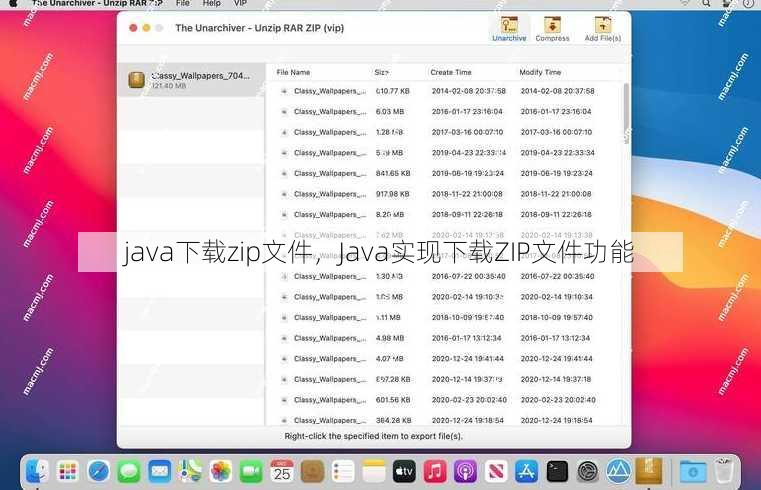Launch Safari from the dock
Viewport: 761px width, 490px height.
(x=99, y=471)
